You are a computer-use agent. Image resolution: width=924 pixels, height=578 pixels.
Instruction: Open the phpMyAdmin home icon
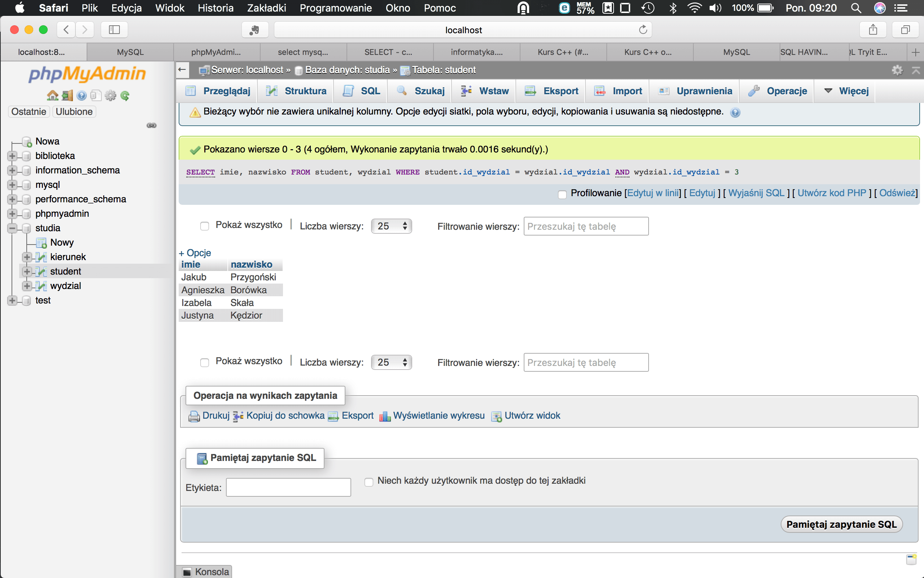click(x=52, y=95)
